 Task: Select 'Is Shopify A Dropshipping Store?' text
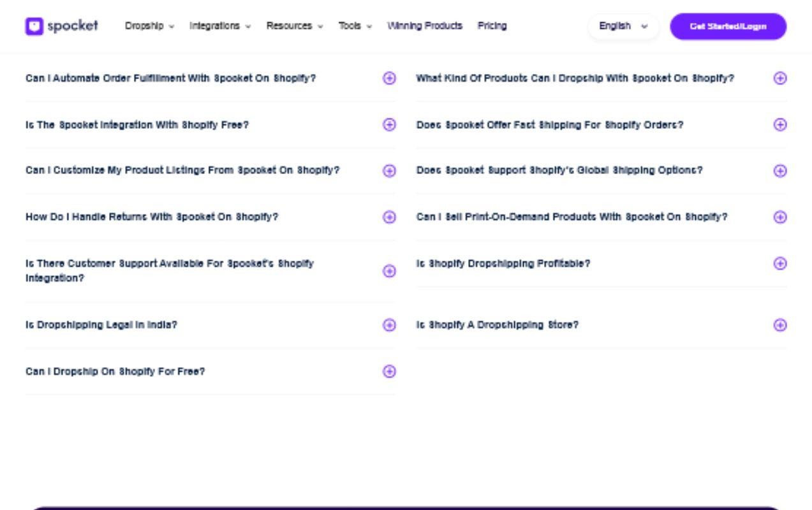[x=498, y=325]
